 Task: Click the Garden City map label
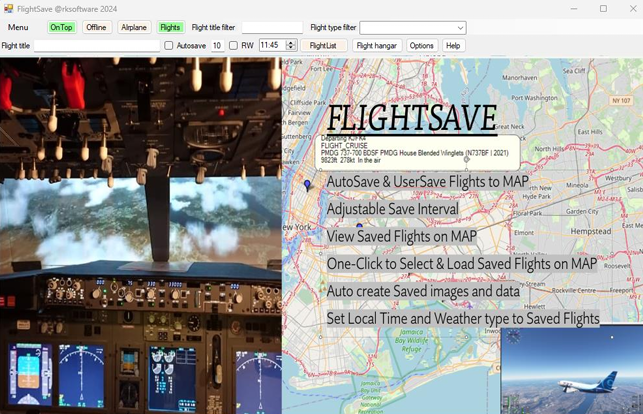pyautogui.click(x=582, y=212)
